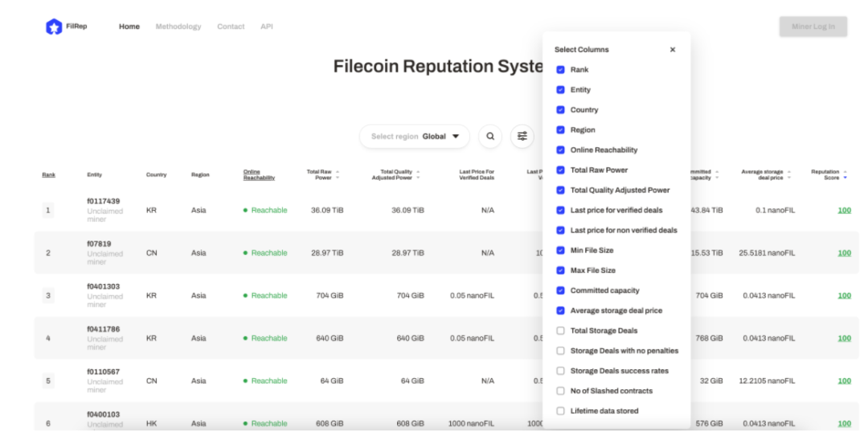Click the Rank column header
868x432 pixels.
[x=49, y=175]
